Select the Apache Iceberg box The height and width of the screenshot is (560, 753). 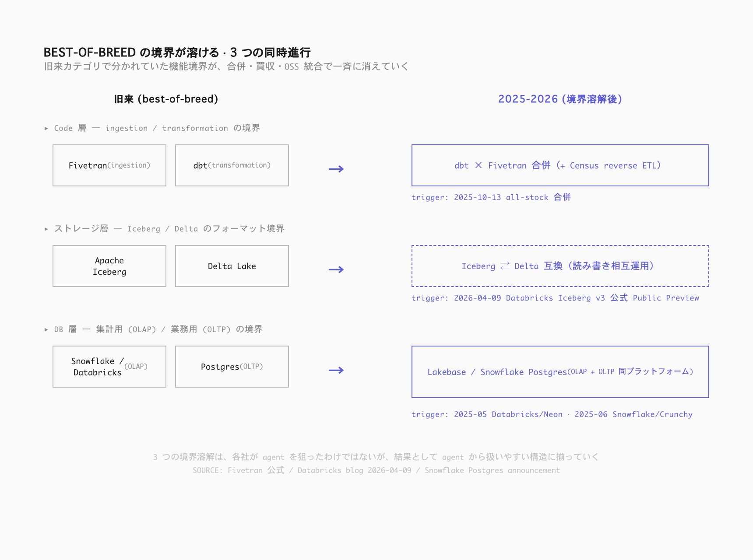[109, 266]
